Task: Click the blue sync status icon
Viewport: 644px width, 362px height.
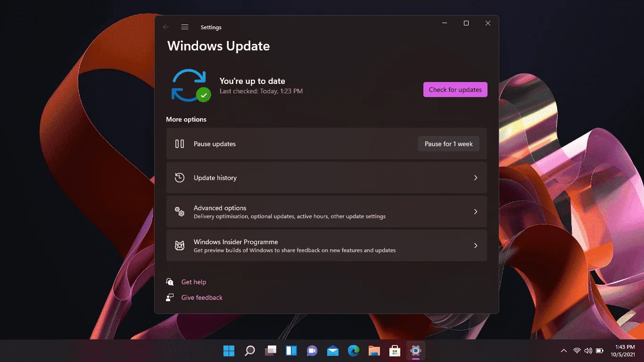Action: [190, 85]
